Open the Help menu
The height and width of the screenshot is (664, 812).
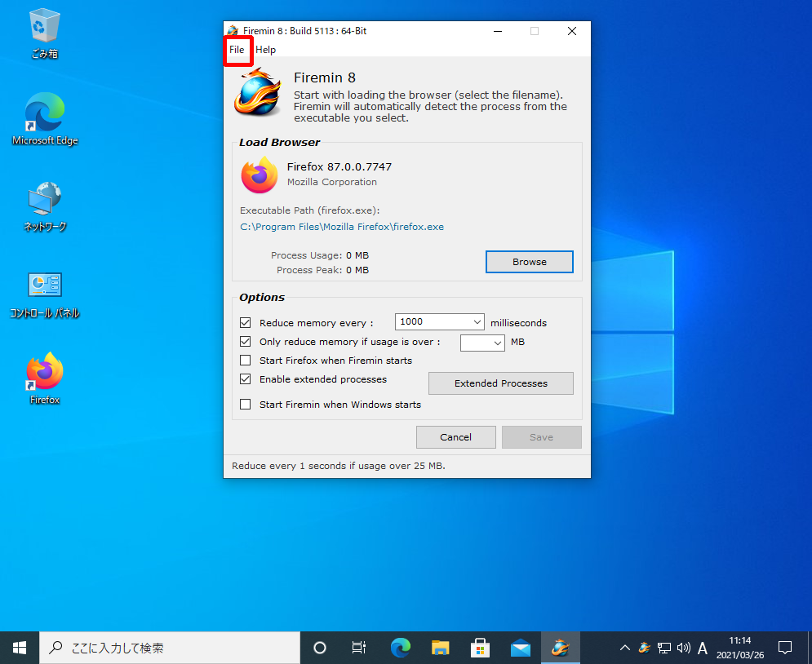(x=265, y=50)
